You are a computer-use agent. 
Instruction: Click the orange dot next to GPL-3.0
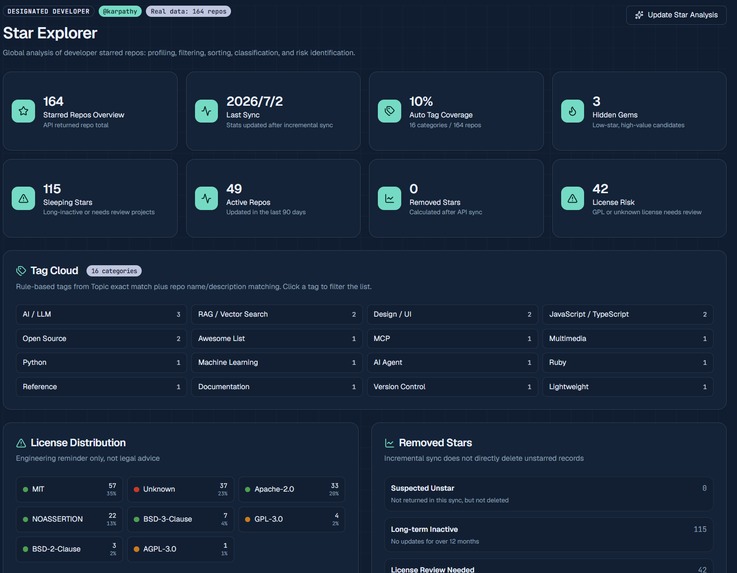pyautogui.click(x=248, y=519)
